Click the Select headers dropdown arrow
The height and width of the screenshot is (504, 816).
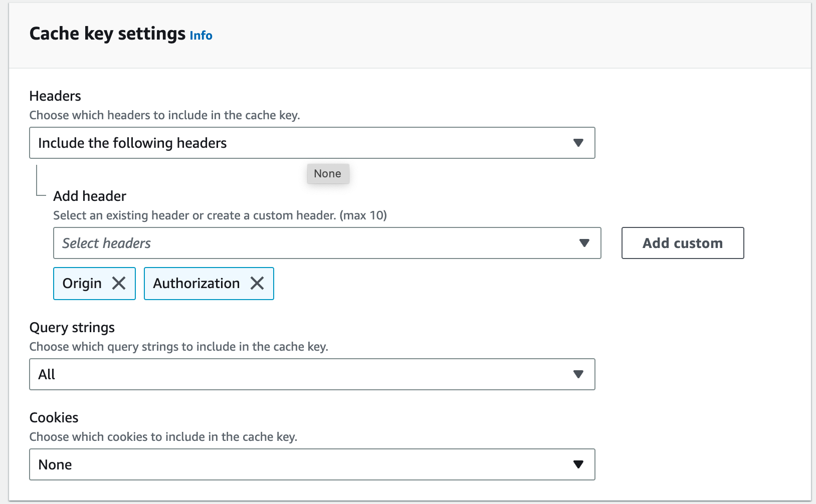(584, 243)
